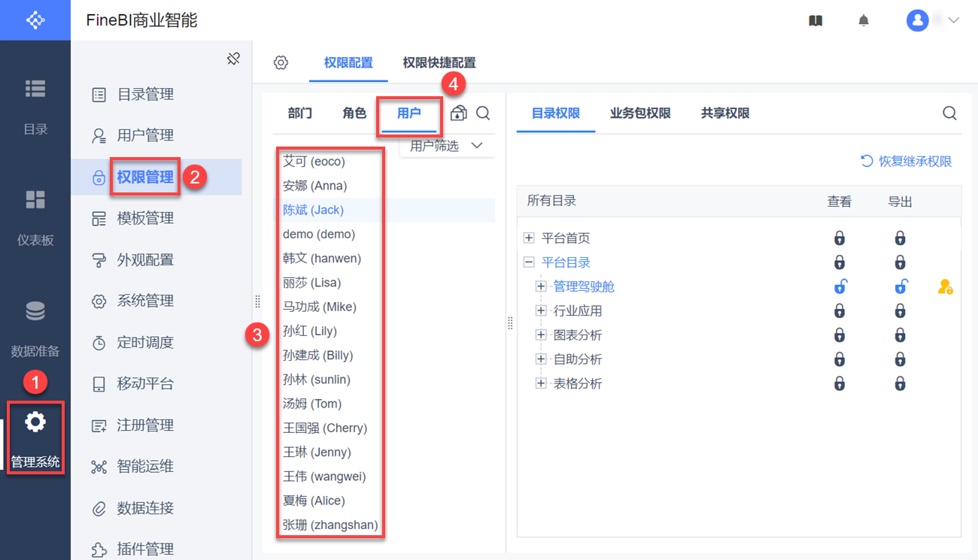
Task: Toggle 导出 lock for 行业应用
Action: [x=900, y=310]
